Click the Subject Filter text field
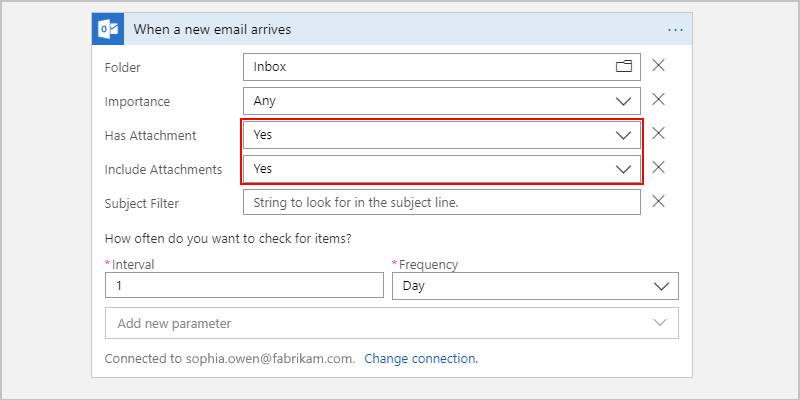 442,203
